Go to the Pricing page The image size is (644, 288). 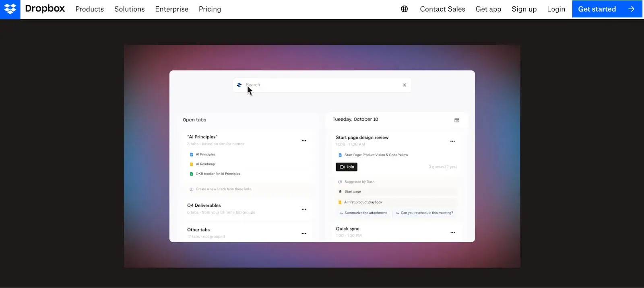[210, 9]
